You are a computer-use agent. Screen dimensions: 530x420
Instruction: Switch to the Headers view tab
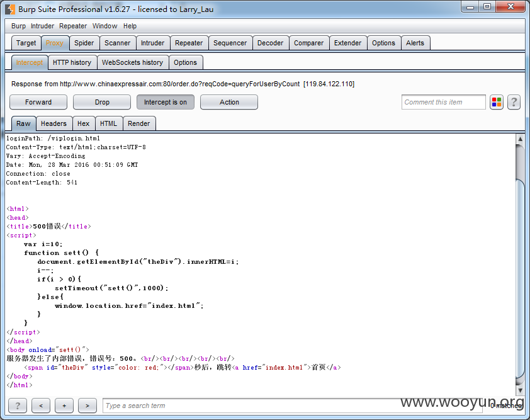[x=54, y=123]
